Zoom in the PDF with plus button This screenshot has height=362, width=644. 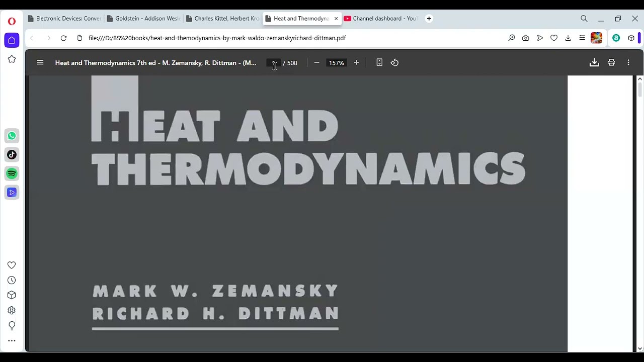[356, 63]
